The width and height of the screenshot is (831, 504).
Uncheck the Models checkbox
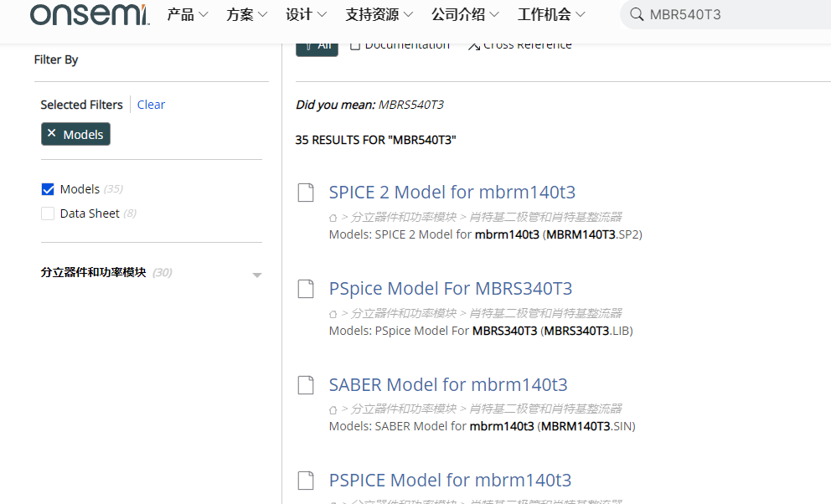point(48,189)
